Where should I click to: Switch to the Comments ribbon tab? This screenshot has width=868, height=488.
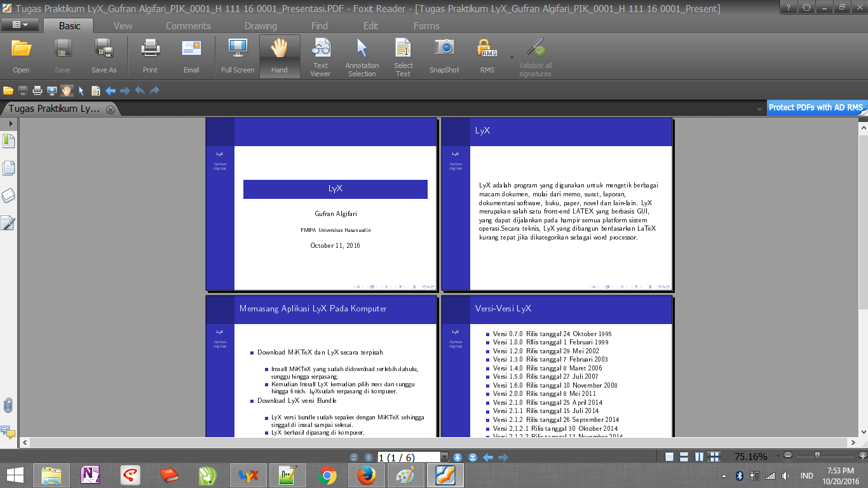tap(188, 26)
